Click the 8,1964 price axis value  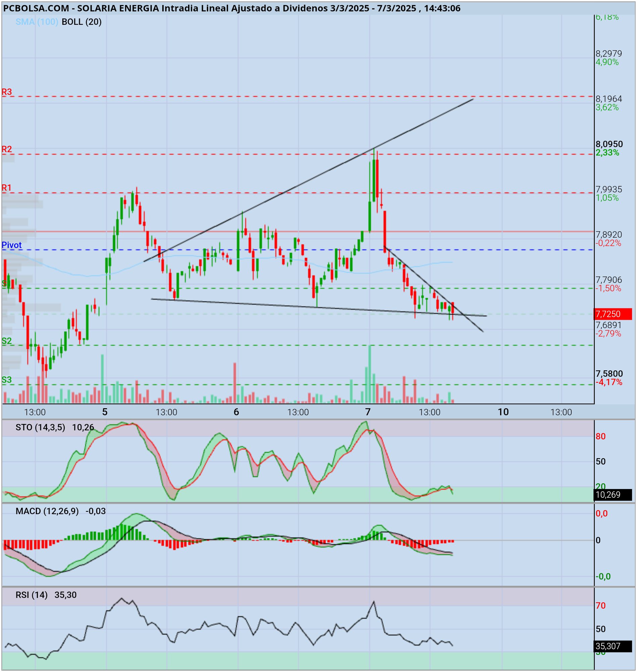click(609, 99)
